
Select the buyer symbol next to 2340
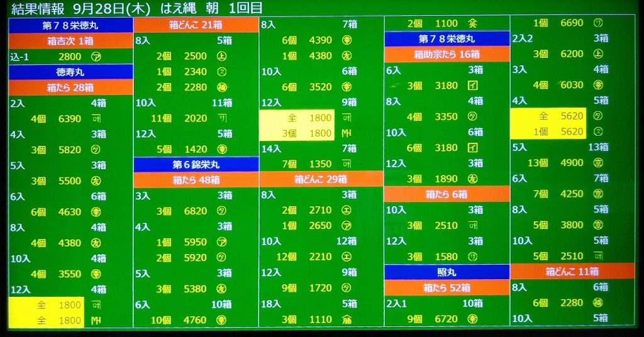click(221, 72)
